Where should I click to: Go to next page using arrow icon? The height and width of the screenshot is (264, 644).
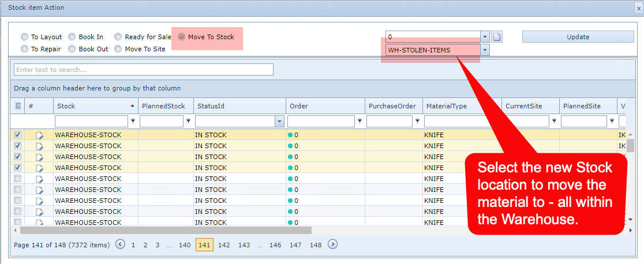tap(332, 244)
